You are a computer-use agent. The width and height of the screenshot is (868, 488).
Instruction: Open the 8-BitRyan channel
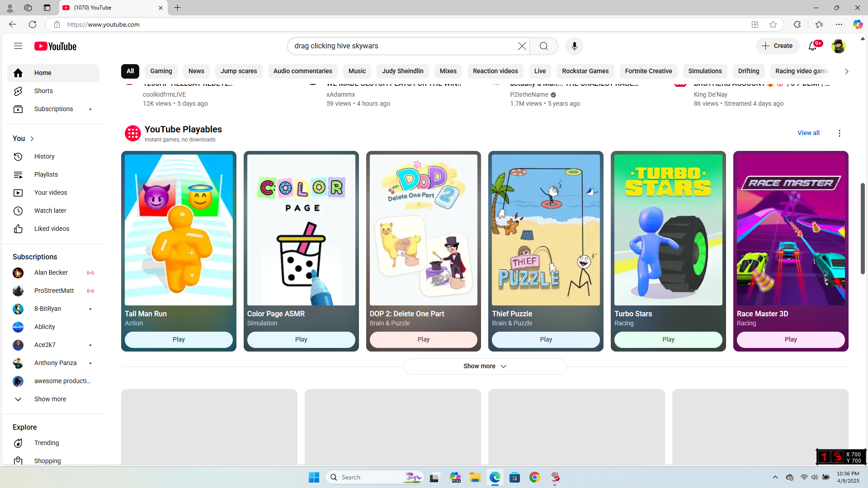click(53, 309)
